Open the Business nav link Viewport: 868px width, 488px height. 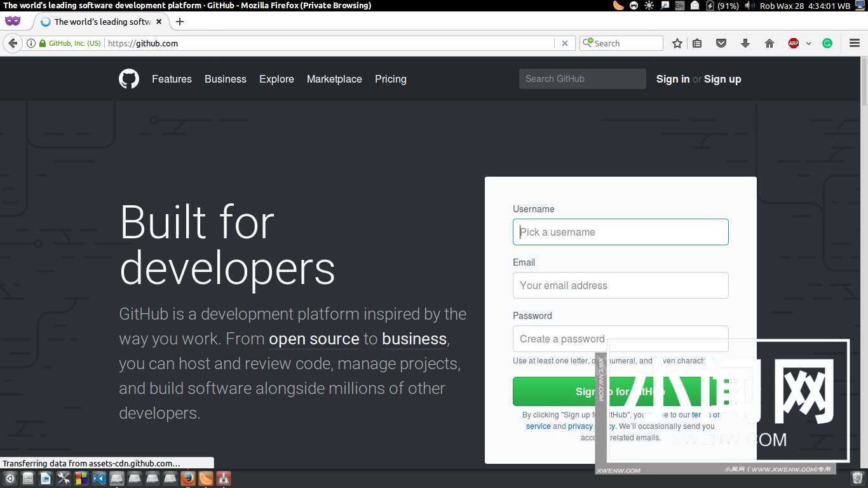coord(226,79)
